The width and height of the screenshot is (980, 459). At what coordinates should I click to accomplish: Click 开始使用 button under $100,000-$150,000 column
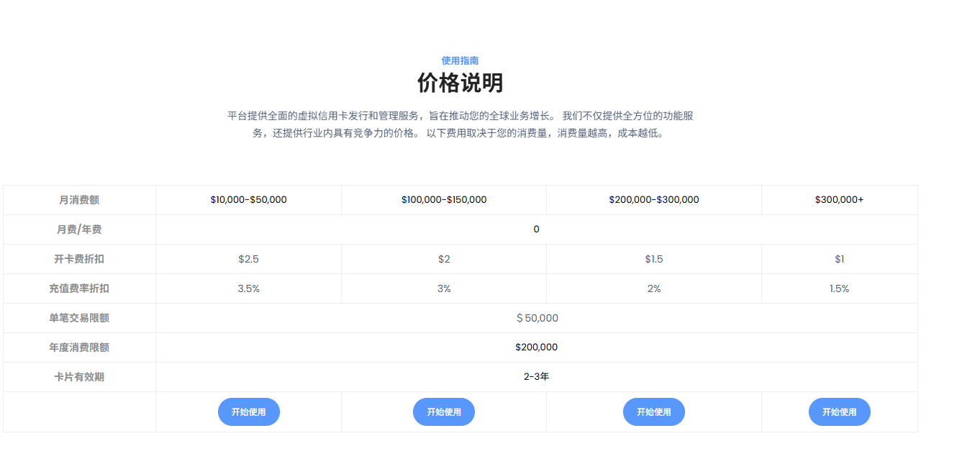tap(444, 412)
